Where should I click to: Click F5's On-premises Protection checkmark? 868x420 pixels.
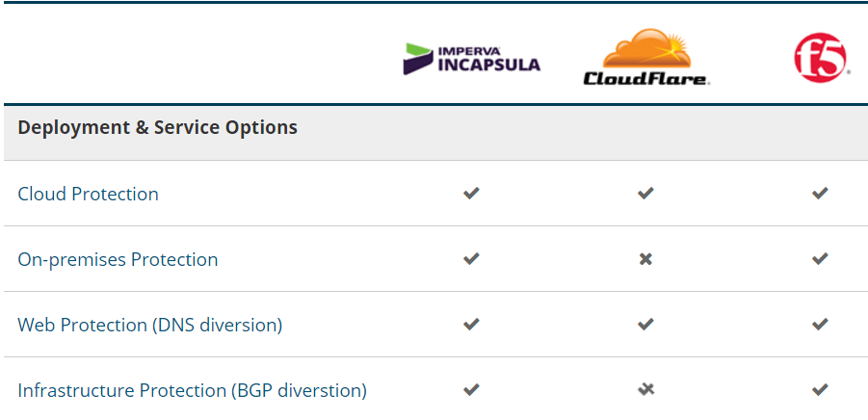point(820,259)
